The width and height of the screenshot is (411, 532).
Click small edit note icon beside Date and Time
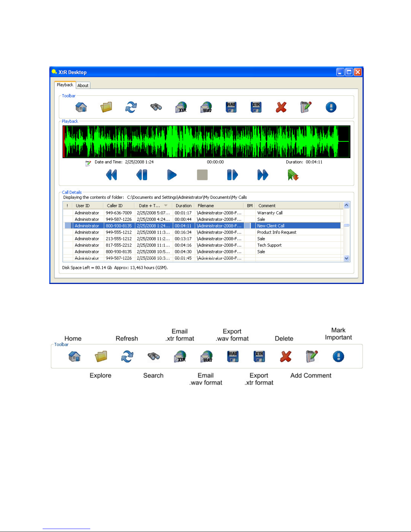[88, 163]
